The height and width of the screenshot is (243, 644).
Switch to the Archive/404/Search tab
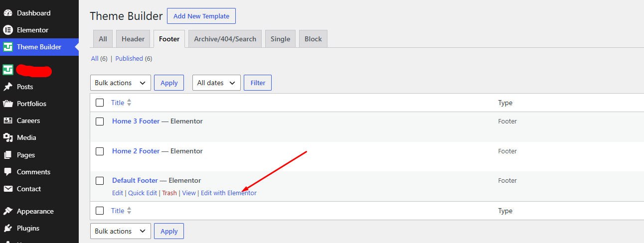pyautogui.click(x=225, y=39)
